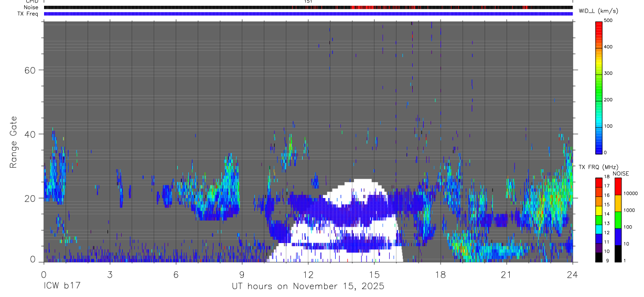Click the '200' tick on width colorbar
The height and width of the screenshot is (297, 644).
[608, 100]
